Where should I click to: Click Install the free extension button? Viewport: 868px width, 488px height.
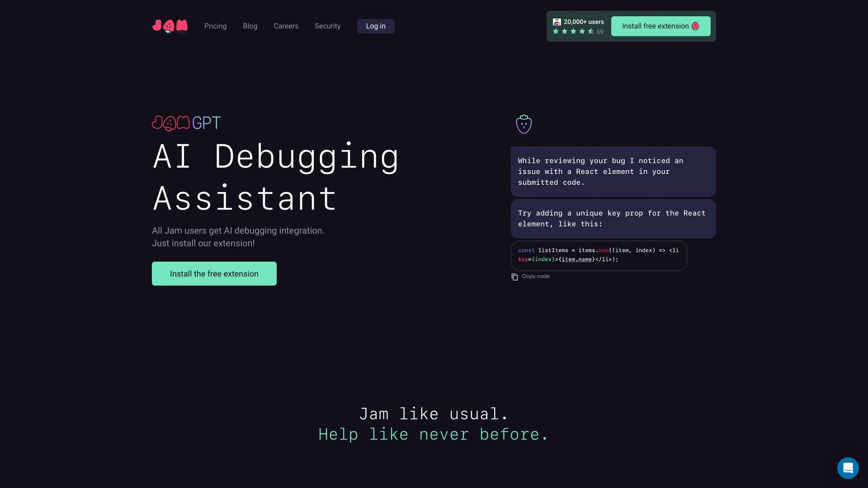coord(214,273)
